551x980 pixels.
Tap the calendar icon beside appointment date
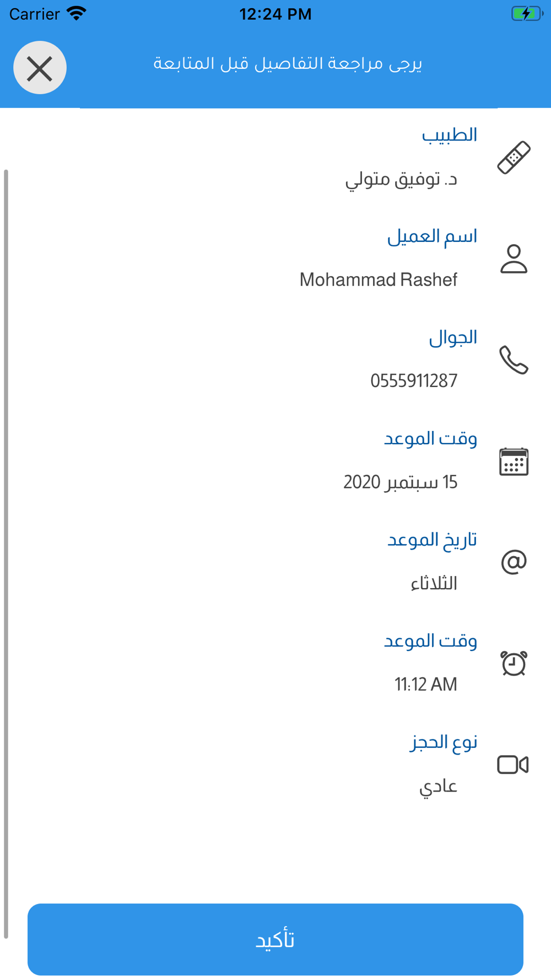tap(514, 461)
